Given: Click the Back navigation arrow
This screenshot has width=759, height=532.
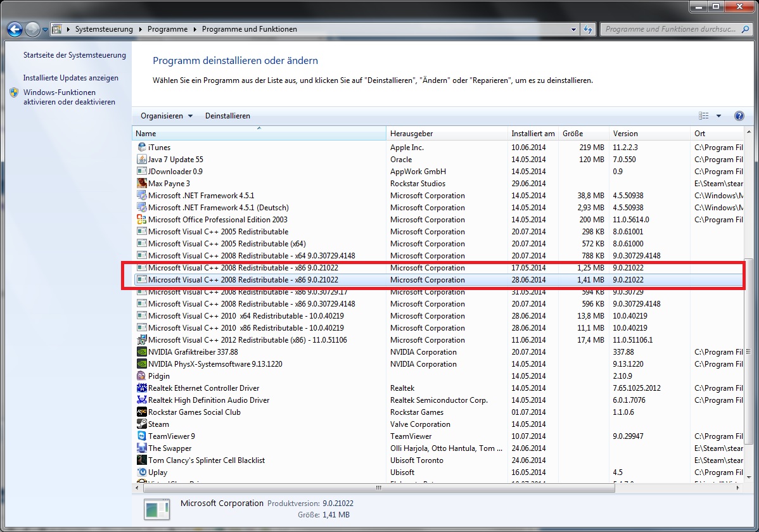Looking at the screenshot, I should (15, 30).
